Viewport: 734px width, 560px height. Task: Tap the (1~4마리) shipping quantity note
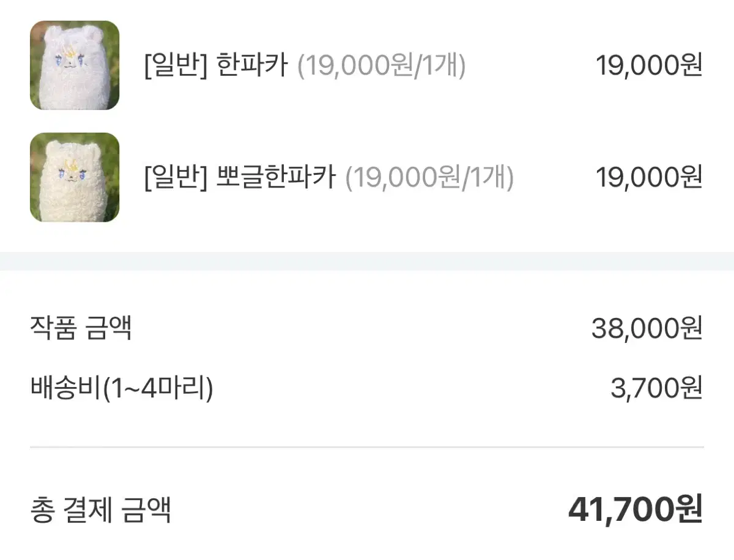(x=157, y=388)
